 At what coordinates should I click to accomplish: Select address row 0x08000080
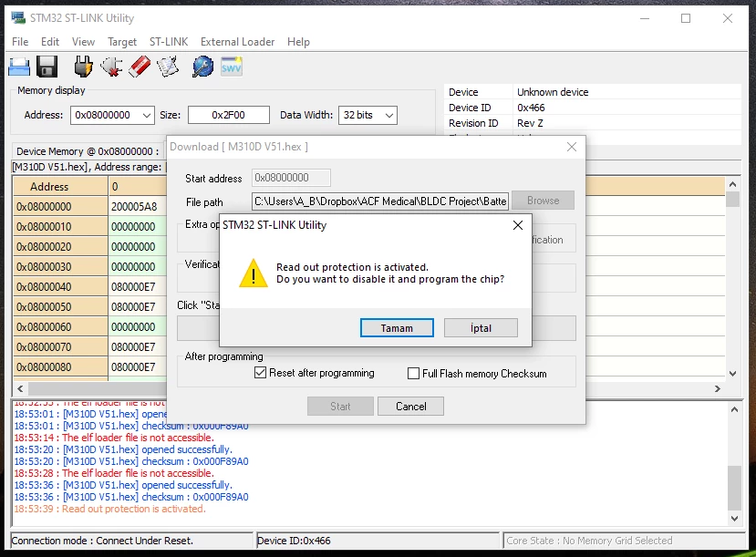point(60,366)
